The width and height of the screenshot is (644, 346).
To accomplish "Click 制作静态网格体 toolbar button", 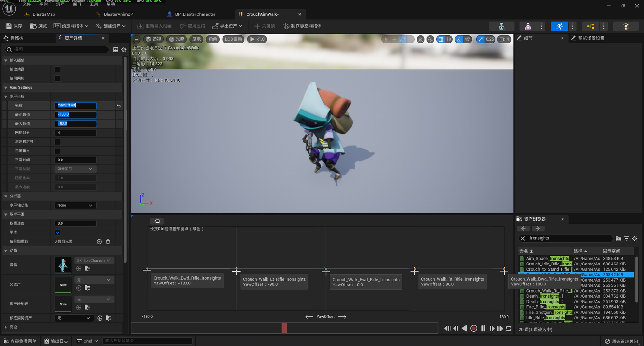I will point(302,26).
